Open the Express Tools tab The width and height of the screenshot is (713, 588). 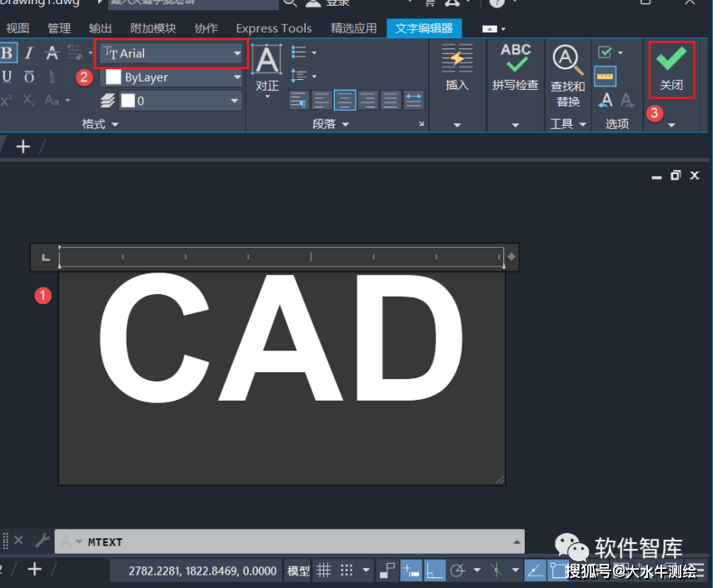[274, 28]
